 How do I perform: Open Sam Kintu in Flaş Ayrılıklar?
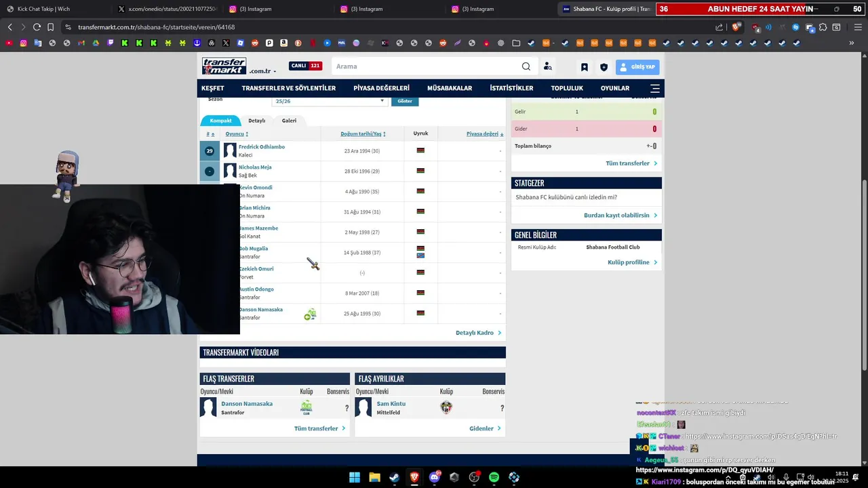point(391,403)
